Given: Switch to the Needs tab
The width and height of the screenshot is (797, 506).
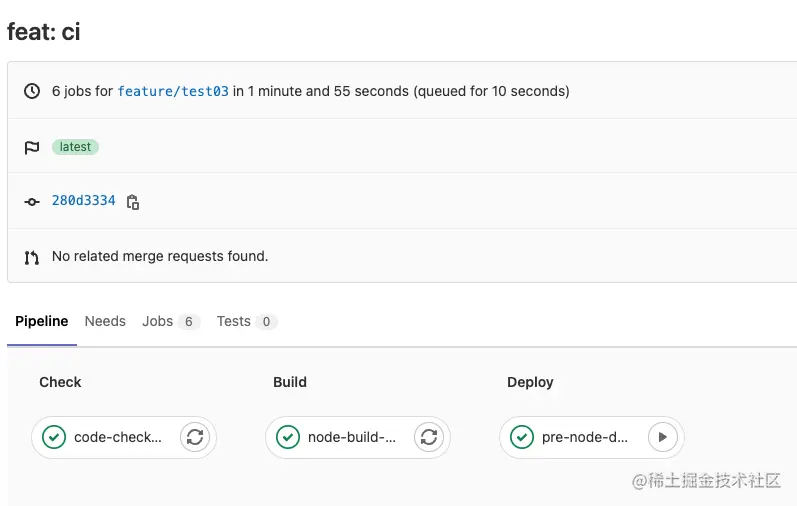Looking at the screenshot, I should [105, 321].
